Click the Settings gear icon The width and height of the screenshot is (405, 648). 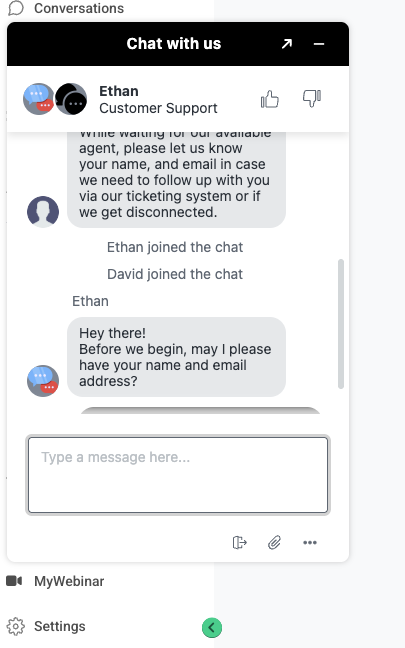(x=16, y=627)
